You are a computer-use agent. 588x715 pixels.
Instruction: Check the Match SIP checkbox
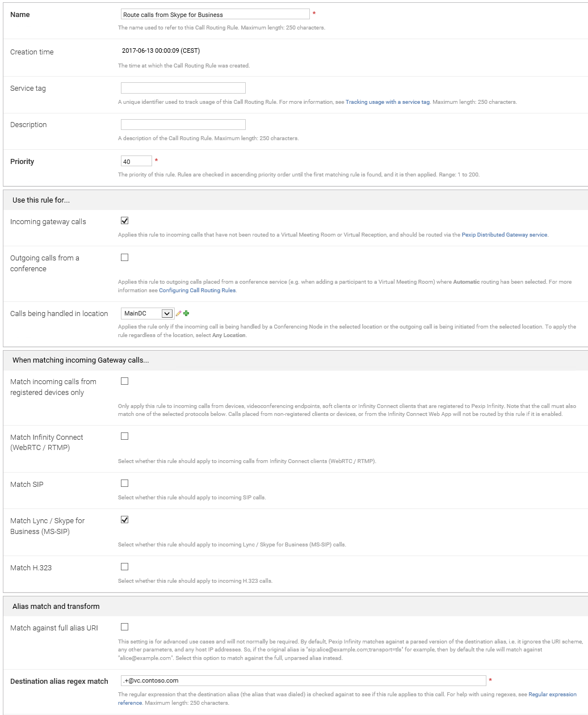(x=125, y=483)
